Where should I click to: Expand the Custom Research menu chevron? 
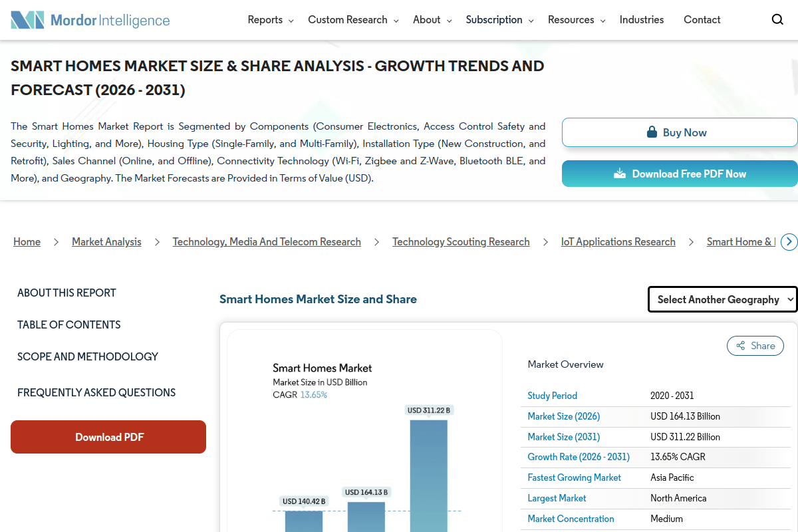[x=396, y=21]
